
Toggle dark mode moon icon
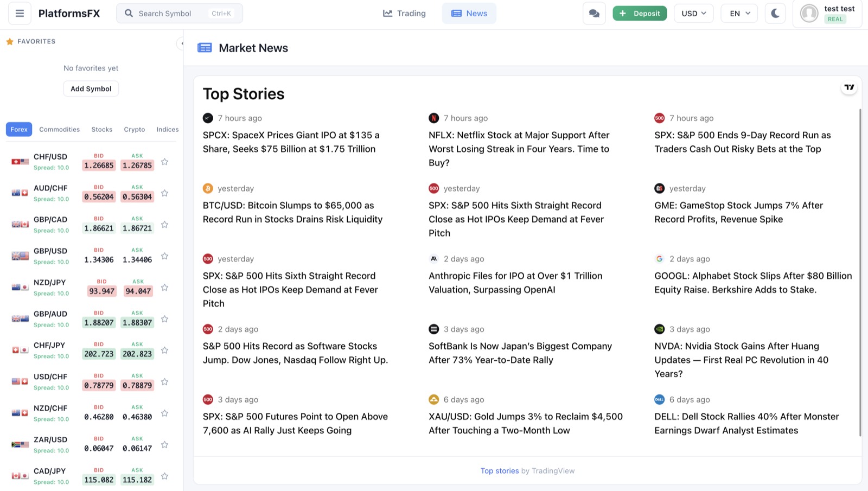tap(775, 14)
